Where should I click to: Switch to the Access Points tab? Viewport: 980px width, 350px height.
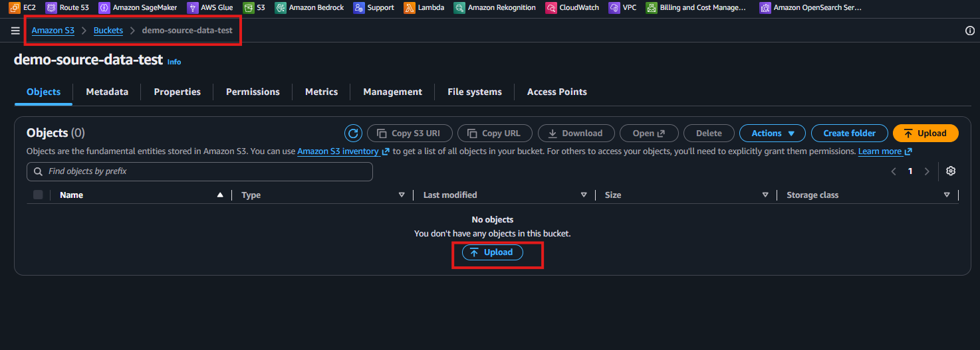click(x=557, y=92)
